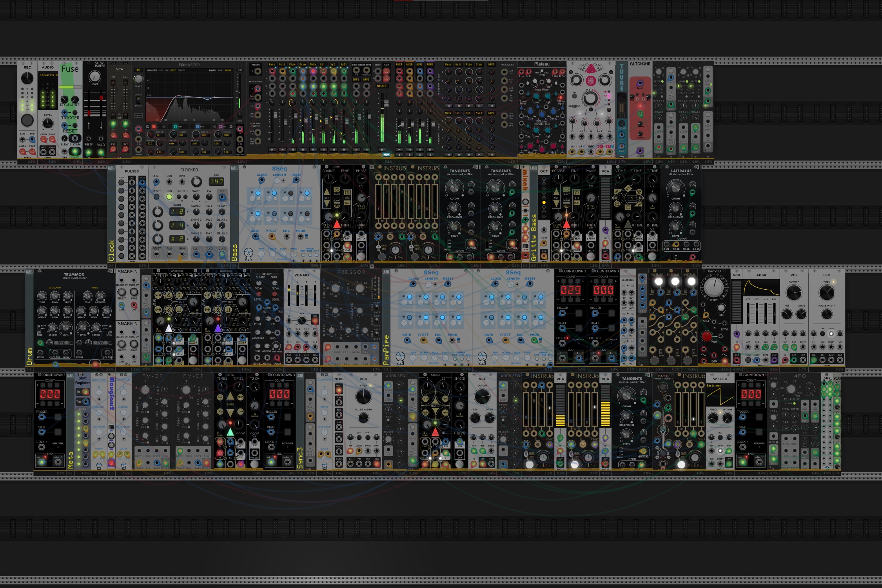Select FREEZE in EQMaster analyser modes
The height and width of the screenshot is (588, 882).
click(x=181, y=71)
